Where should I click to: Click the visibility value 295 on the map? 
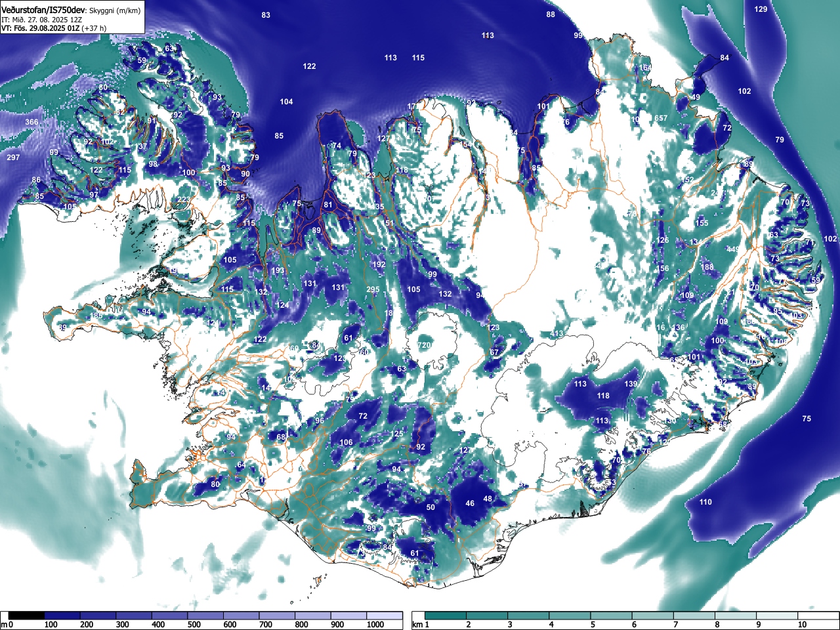[x=373, y=289]
